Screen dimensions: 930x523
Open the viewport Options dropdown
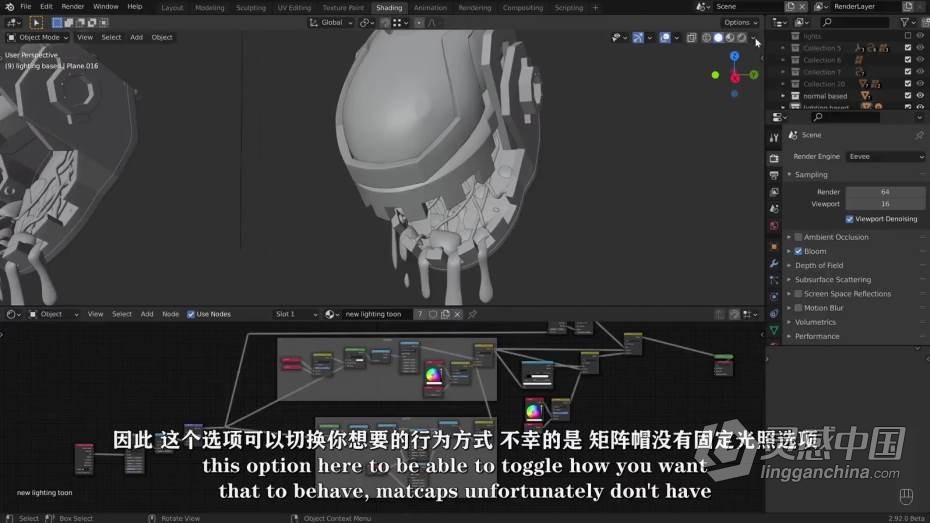(741, 23)
